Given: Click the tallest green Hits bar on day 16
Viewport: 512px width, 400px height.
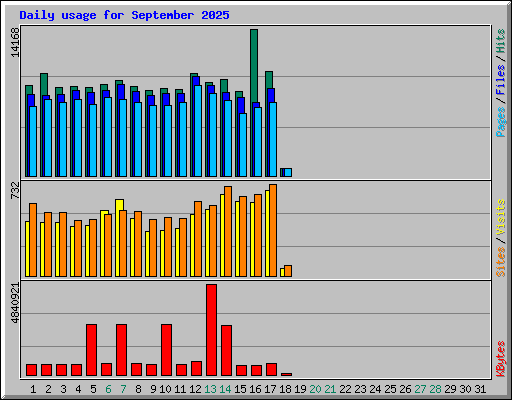Looking at the screenshot, I should (254, 65).
